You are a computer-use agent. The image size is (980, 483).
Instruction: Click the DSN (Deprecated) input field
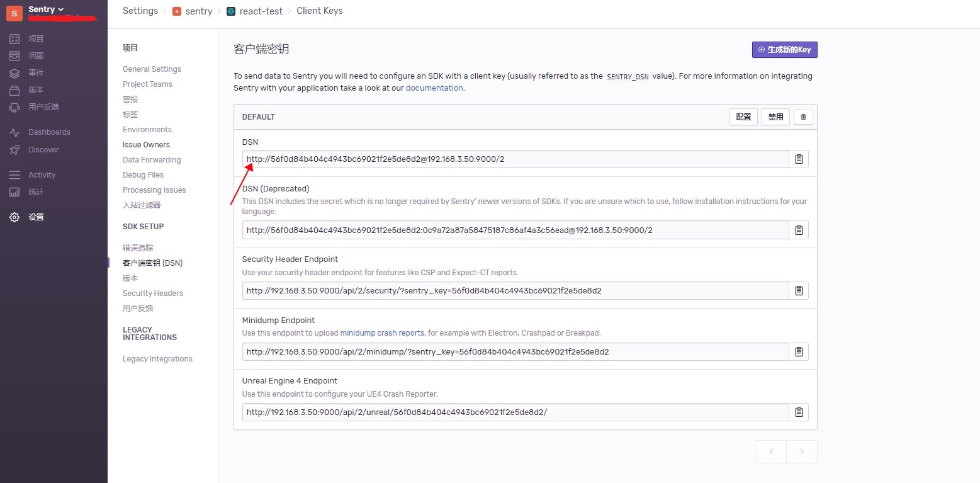(x=515, y=230)
